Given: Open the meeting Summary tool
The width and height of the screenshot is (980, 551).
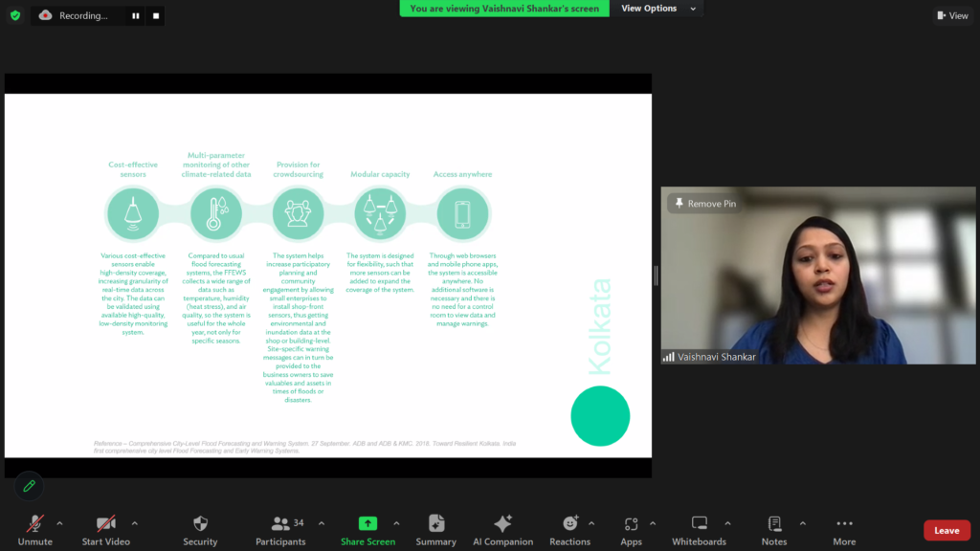Looking at the screenshot, I should tap(436, 524).
